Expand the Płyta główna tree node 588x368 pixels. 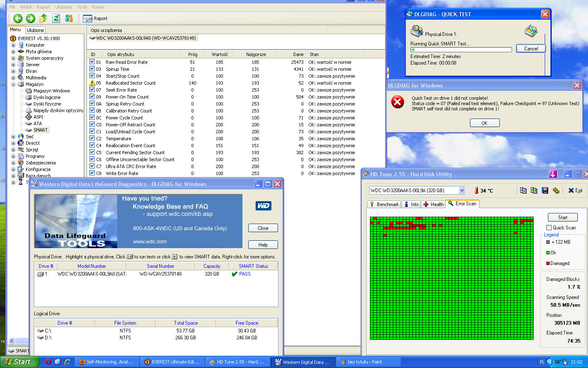(x=13, y=52)
